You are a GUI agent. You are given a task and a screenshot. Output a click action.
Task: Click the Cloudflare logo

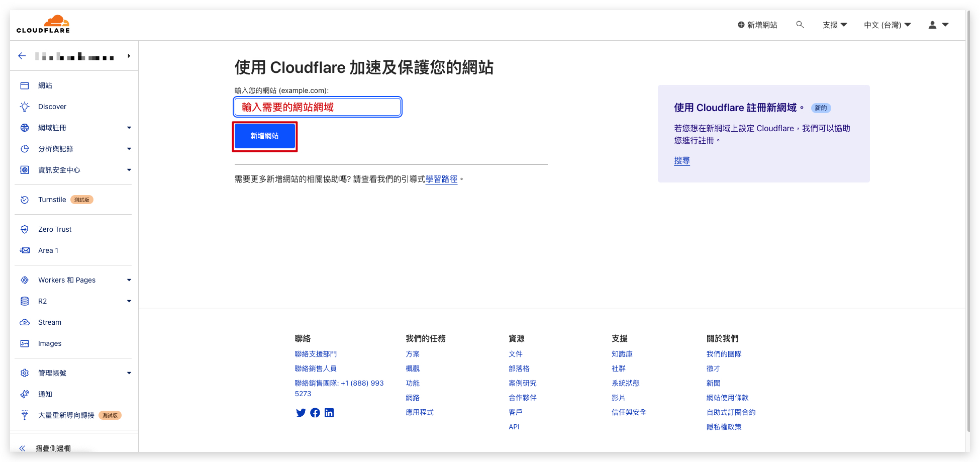tap(43, 24)
